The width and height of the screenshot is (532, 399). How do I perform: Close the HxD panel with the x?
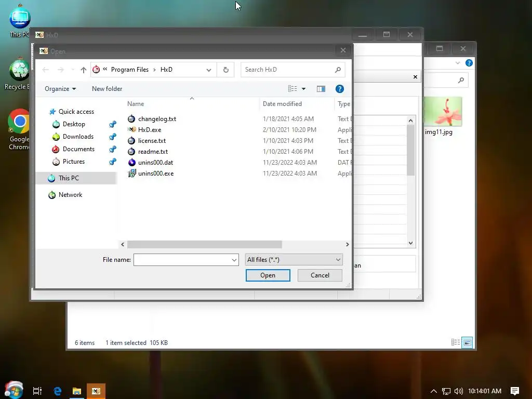click(415, 77)
